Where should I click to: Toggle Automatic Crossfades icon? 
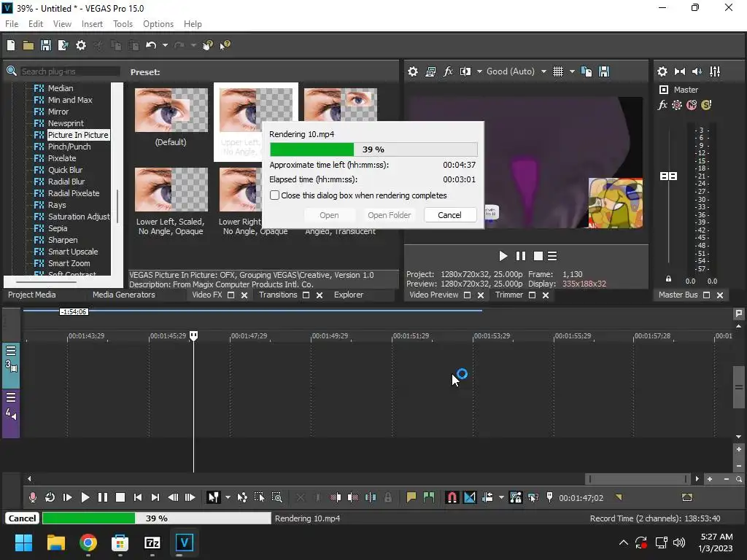pos(469,497)
